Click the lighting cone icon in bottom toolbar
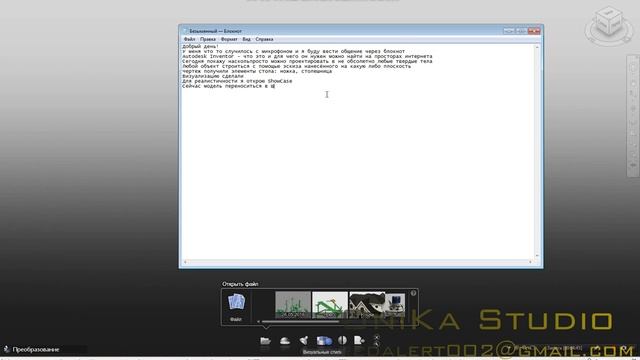The height and width of the screenshot is (360, 640). click(x=304, y=340)
